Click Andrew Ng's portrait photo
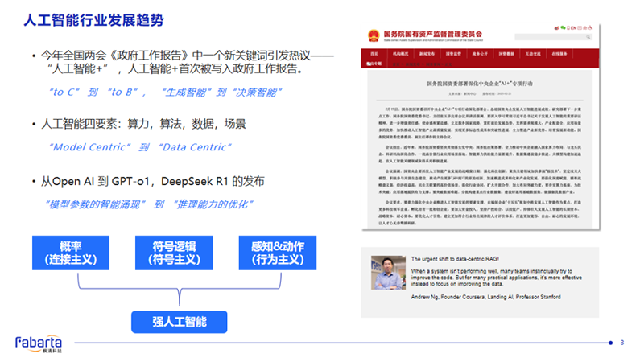Viewport: 644px width, 362px height. coord(388,273)
